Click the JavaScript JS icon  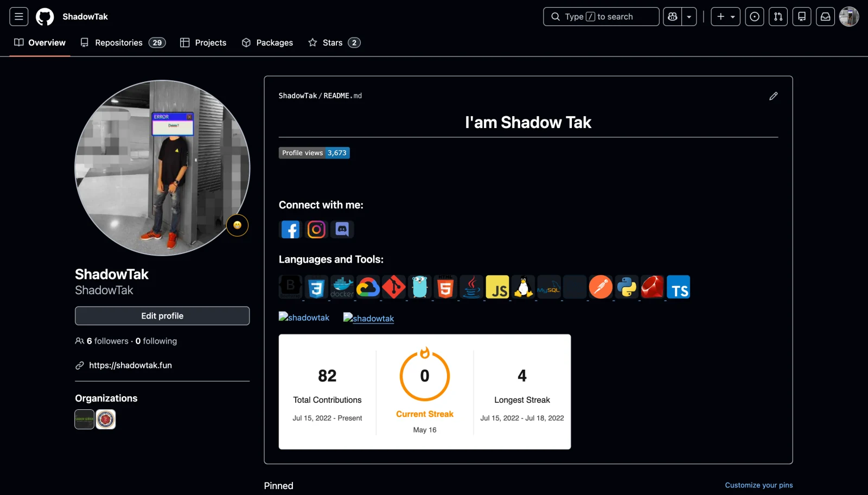(x=497, y=287)
